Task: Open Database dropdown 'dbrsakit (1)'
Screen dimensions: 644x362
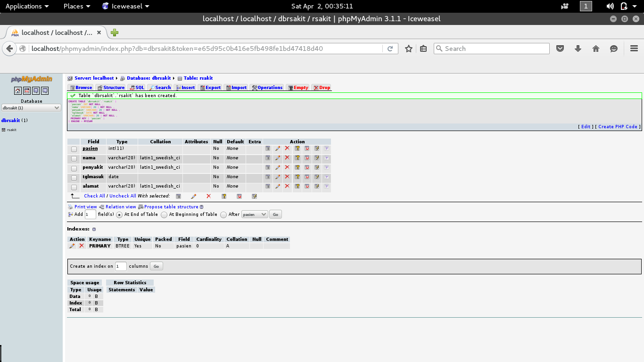Action: [x=31, y=108]
